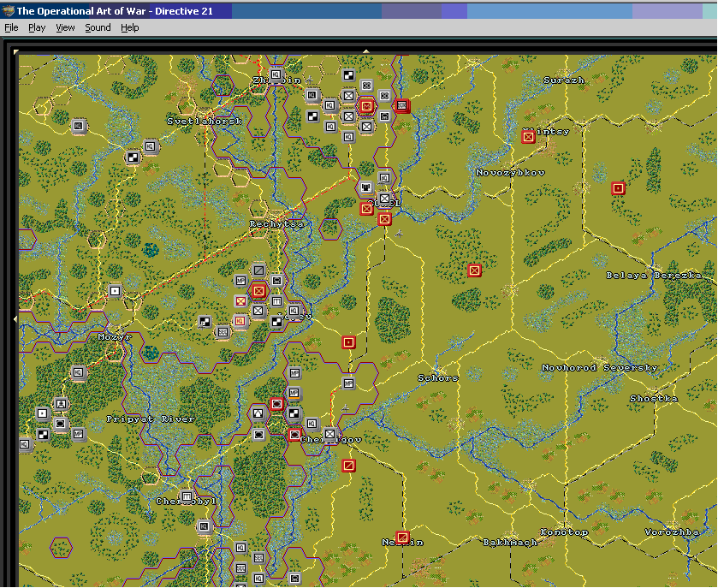718x588 pixels.
Task: Open the Play menu
Action: [37, 27]
